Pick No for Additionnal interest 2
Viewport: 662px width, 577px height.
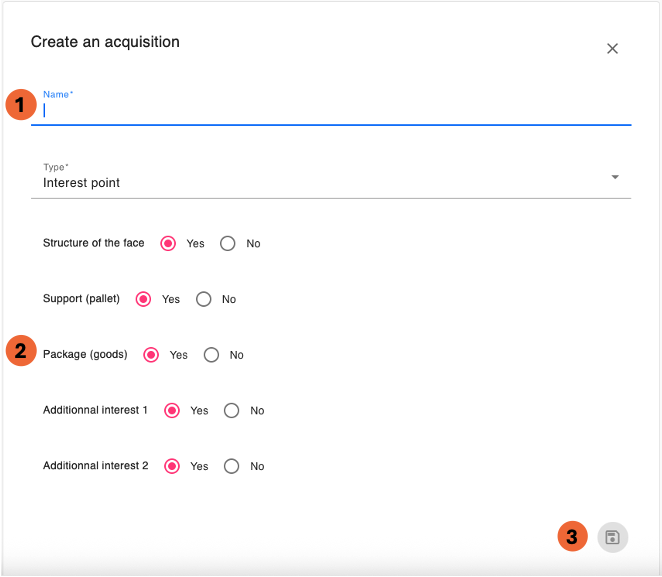click(x=232, y=466)
